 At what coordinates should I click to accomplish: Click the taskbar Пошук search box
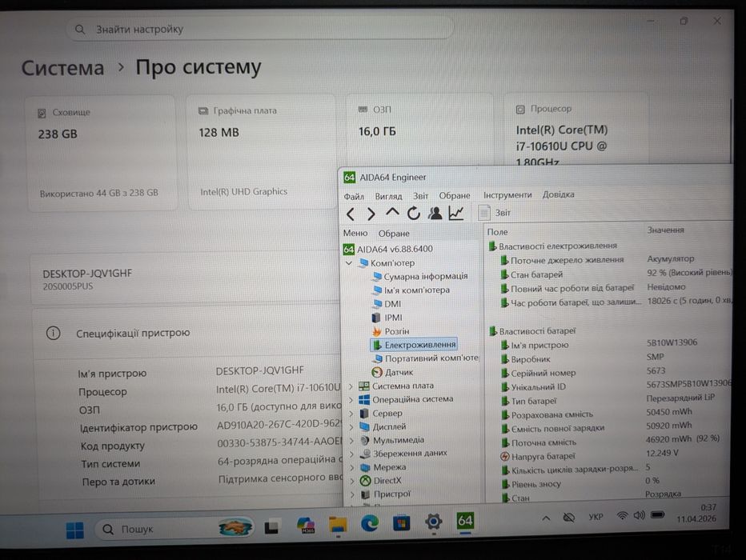coord(174,529)
